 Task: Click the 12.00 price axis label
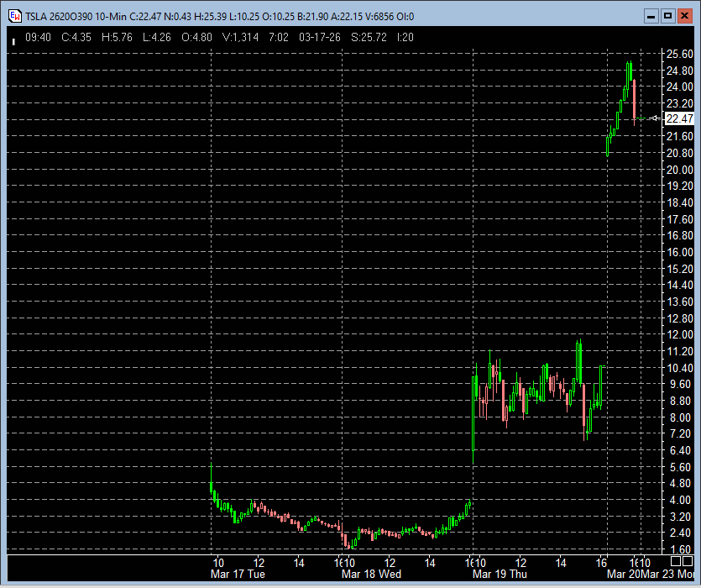tap(678, 334)
